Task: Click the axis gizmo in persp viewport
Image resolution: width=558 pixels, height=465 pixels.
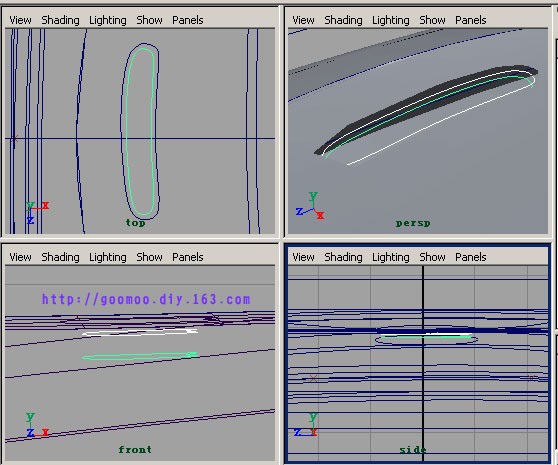Action: 310,206
